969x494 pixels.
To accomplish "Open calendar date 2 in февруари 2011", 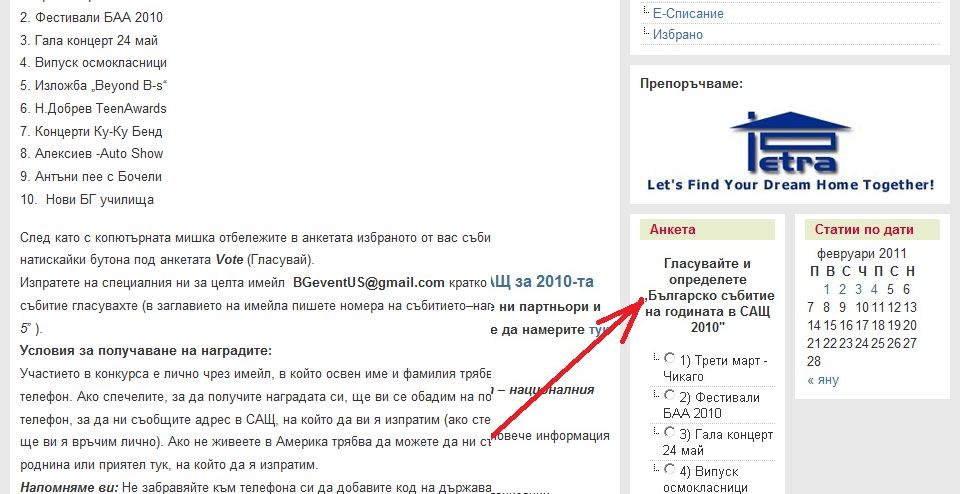I will tap(843, 290).
